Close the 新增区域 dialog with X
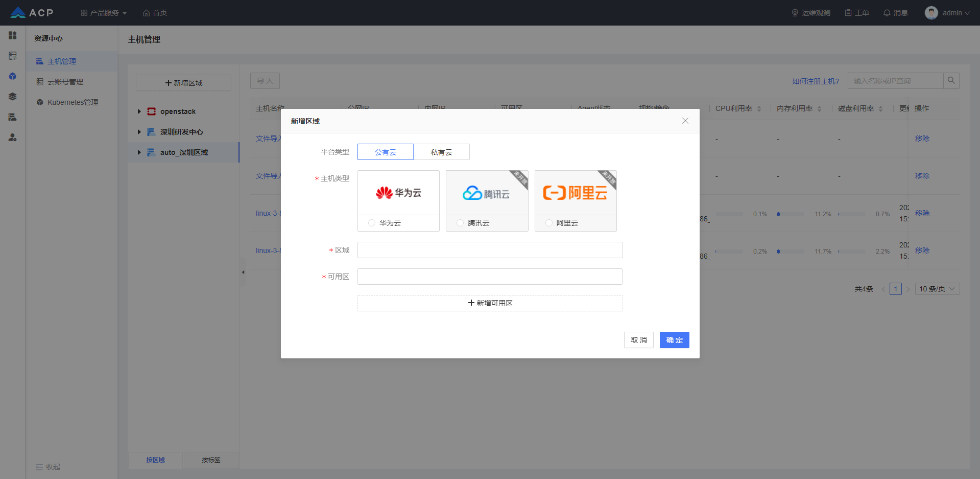Screen dimensions: 980x479 click(685, 121)
